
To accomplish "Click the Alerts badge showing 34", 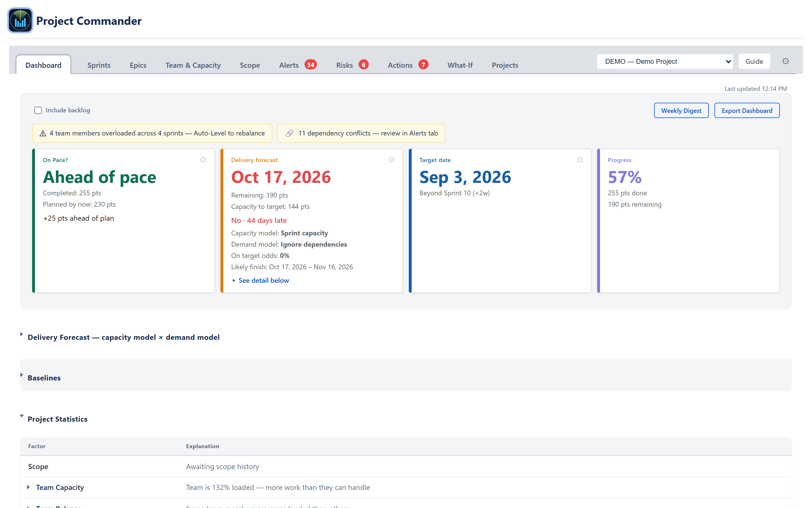I will [310, 65].
